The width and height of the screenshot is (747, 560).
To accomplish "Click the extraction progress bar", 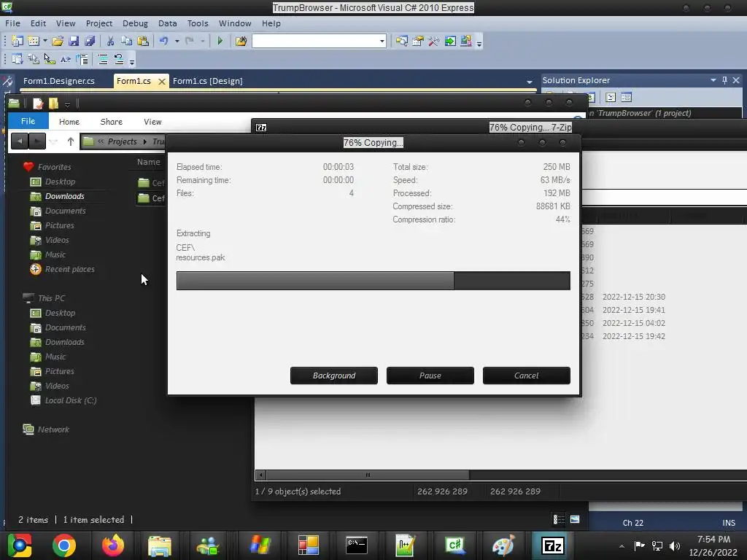I will point(373,281).
